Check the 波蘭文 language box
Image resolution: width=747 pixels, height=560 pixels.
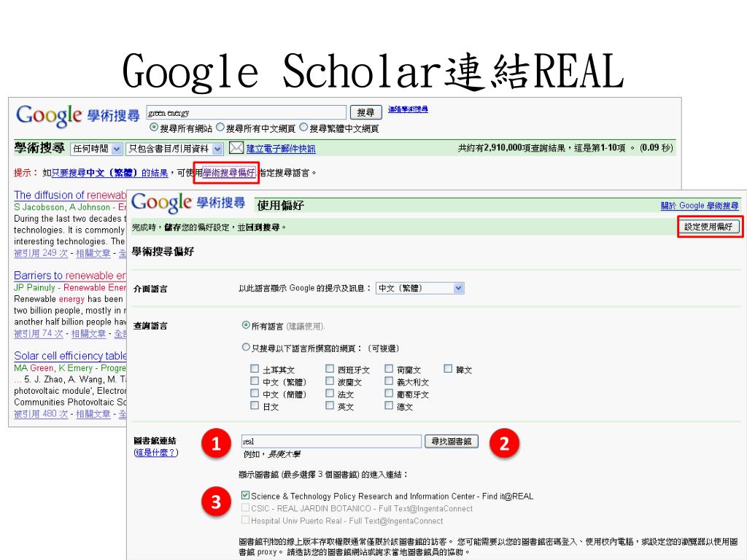tap(330, 381)
